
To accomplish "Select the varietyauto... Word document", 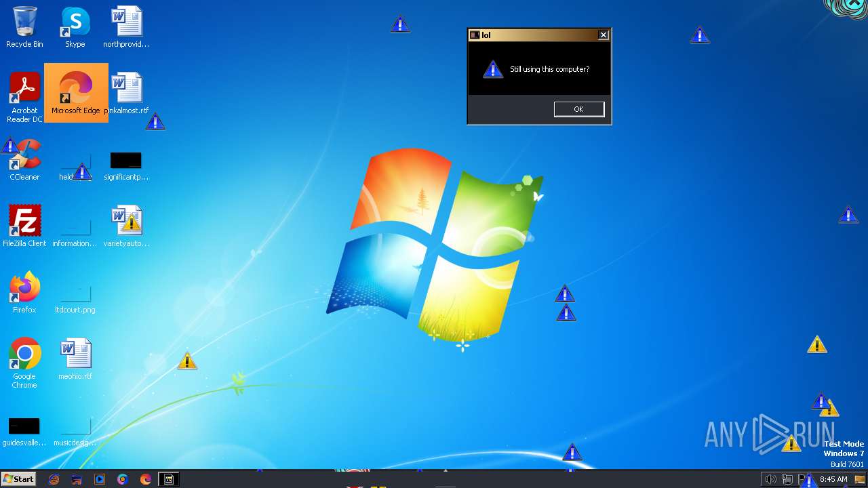I will [127, 226].
